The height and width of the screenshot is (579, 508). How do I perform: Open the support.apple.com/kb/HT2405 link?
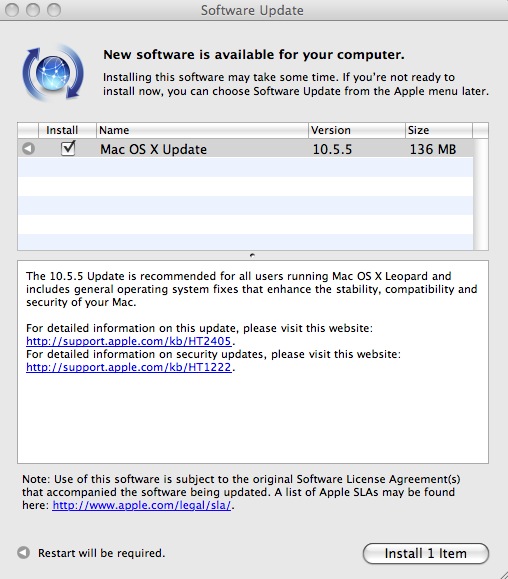point(129,341)
